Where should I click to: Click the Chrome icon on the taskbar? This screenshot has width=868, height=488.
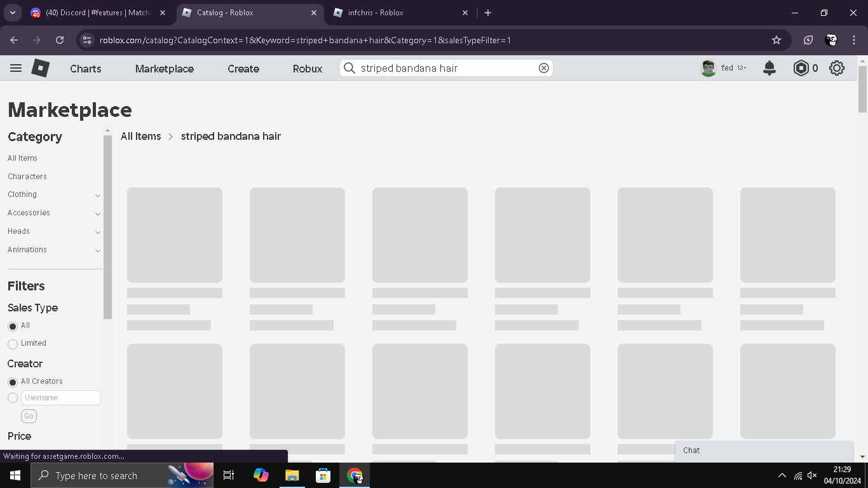tap(355, 475)
